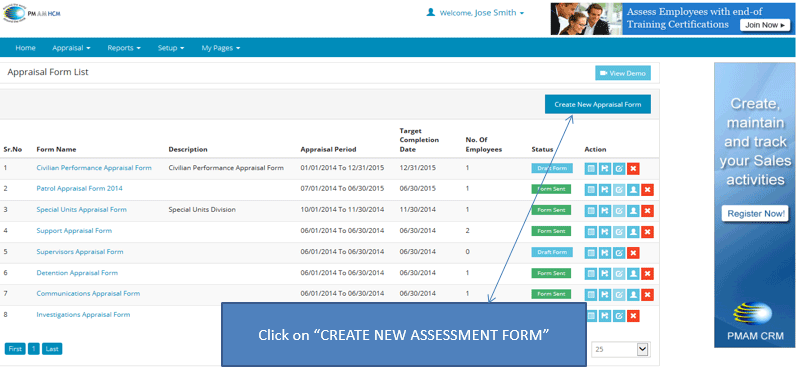Click the Form Name column header
Screen dimensions: 801x389
point(56,149)
